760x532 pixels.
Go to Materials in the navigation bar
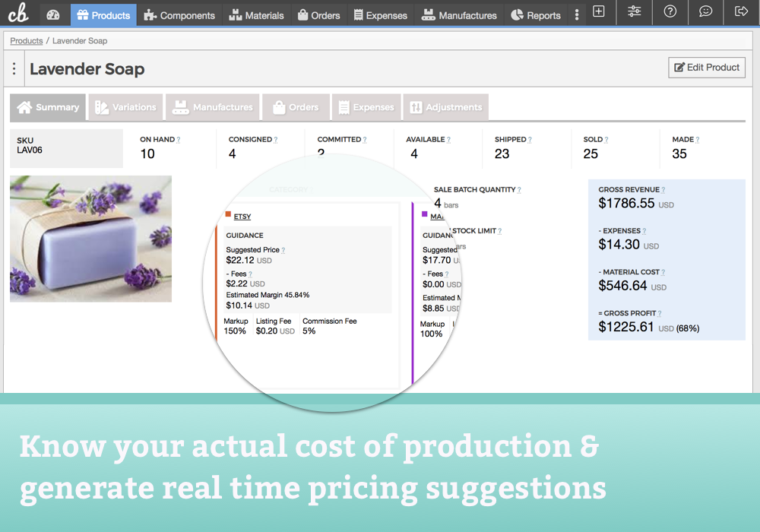256,14
